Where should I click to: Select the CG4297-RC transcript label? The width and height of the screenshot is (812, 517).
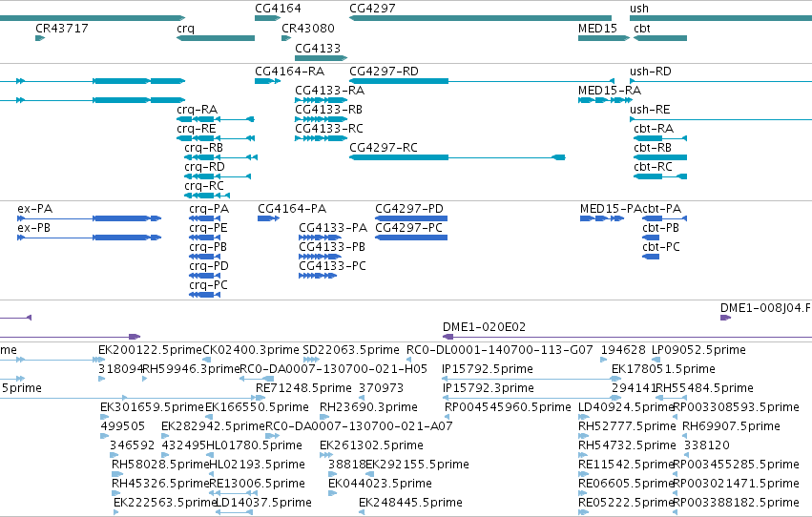tap(384, 148)
